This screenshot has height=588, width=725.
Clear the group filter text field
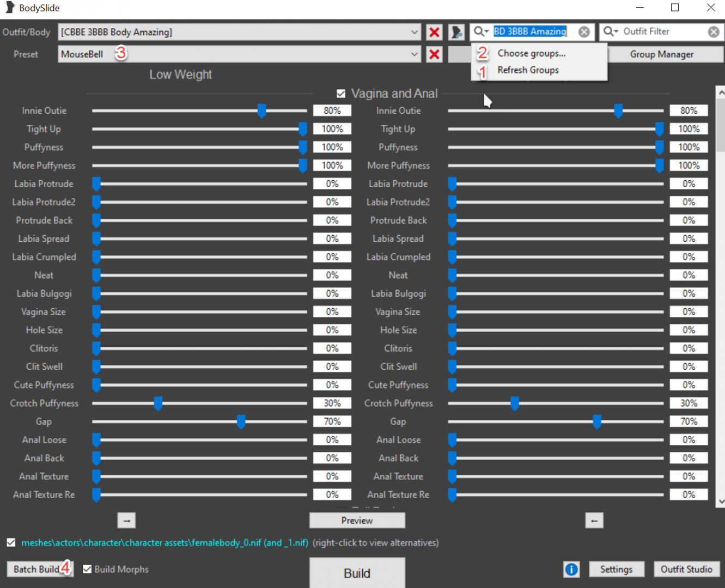pyautogui.click(x=584, y=32)
